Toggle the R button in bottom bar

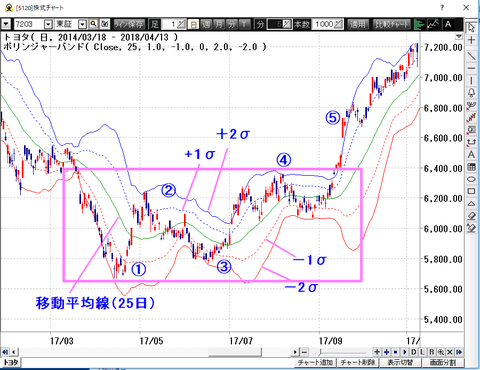point(432,352)
